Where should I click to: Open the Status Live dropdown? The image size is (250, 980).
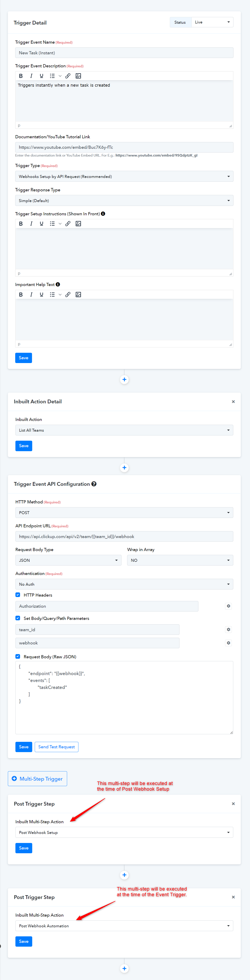pyautogui.click(x=212, y=22)
